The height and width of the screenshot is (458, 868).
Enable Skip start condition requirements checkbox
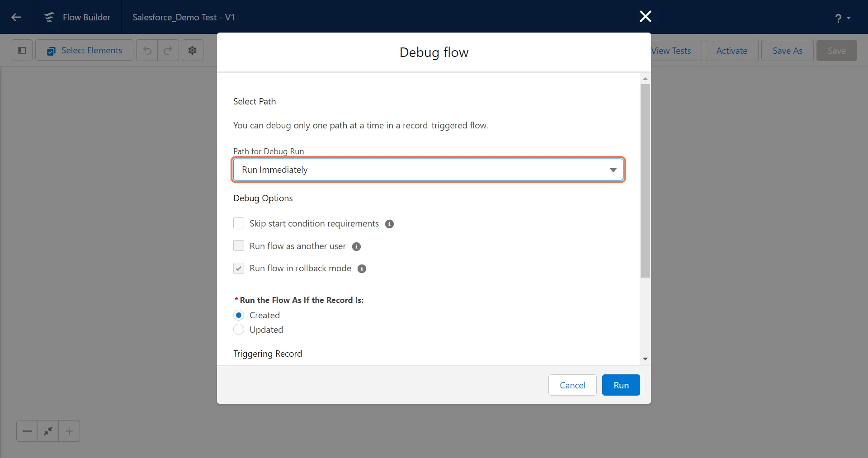point(239,223)
